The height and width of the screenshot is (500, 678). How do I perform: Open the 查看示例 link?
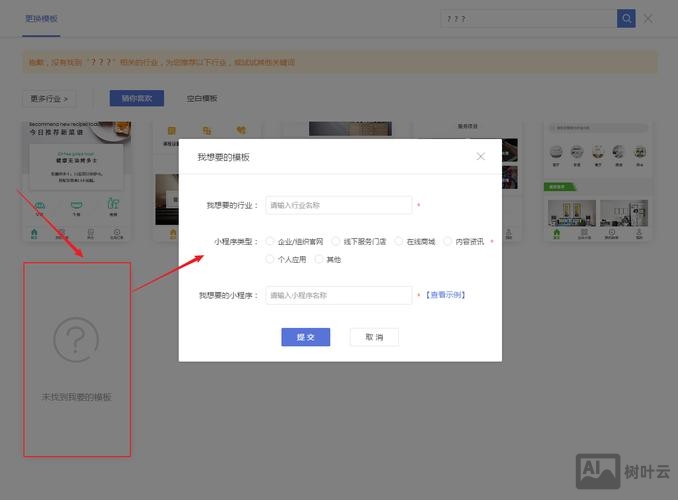pyautogui.click(x=446, y=295)
